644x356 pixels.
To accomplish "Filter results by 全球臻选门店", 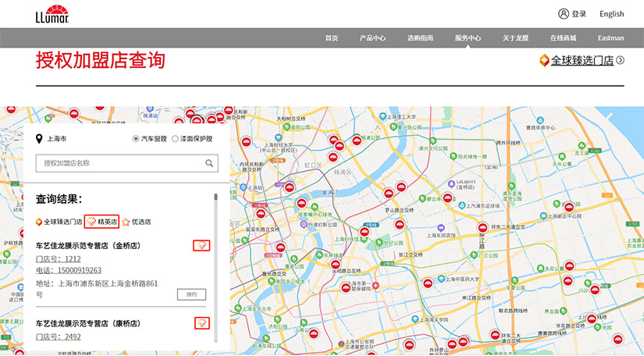I will coord(59,222).
